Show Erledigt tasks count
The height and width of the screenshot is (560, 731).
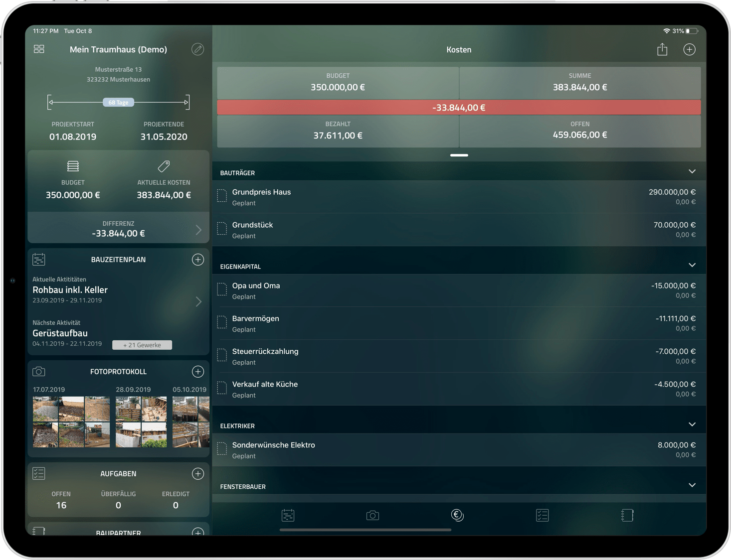pyautogui.click(x=176, y=500)
